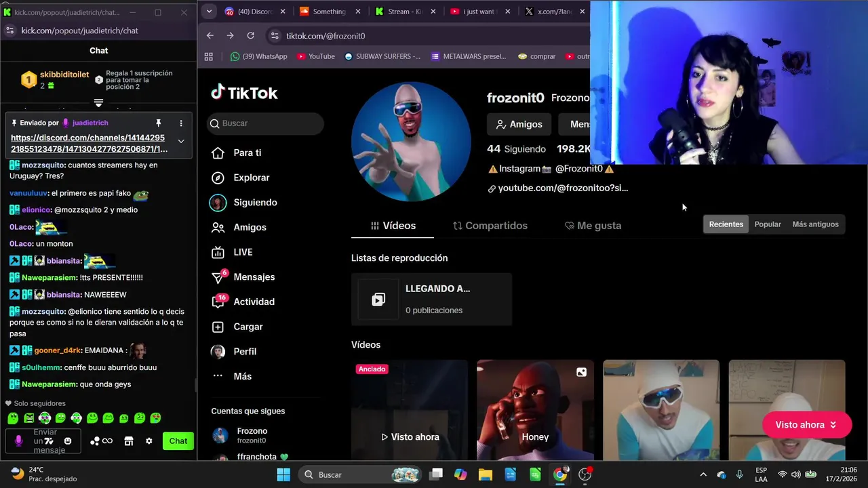This screenshot has height=488, width=868.
Task: Open three-dot menu on pinned message
Action: tap(181, 123)
